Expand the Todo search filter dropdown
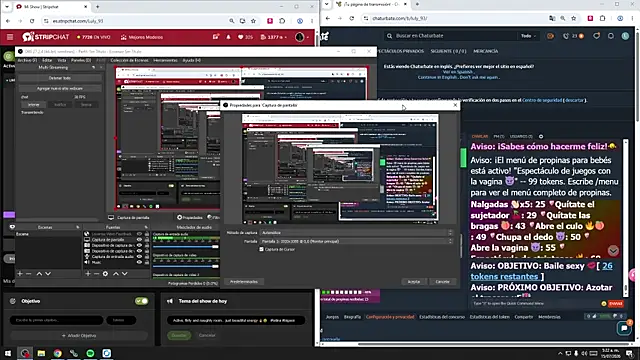Viewport: 640px width, 360px height. pos(528,36)
